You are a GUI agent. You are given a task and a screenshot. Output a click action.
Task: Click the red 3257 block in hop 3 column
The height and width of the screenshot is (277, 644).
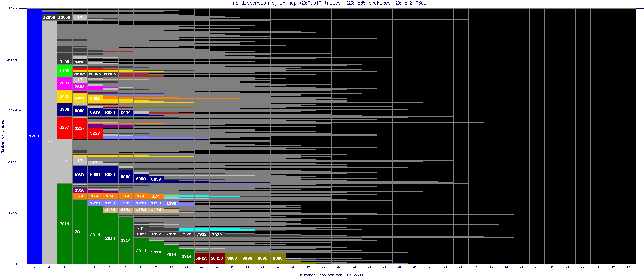coord(65,127)
